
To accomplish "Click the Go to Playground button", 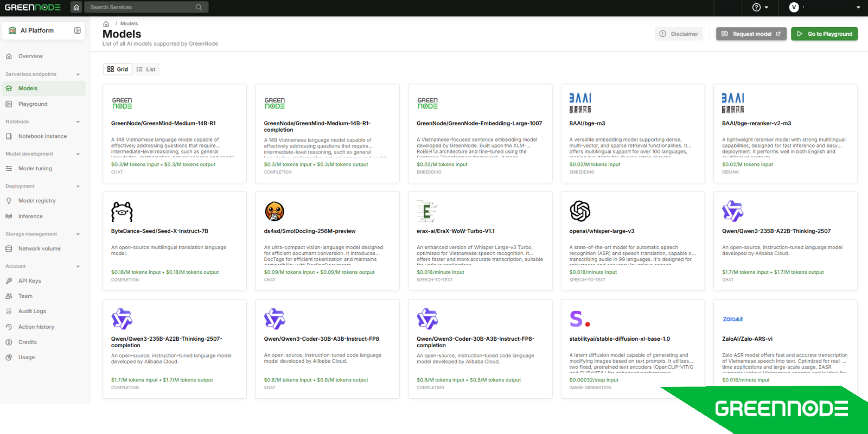I will (x=824, y=34).
